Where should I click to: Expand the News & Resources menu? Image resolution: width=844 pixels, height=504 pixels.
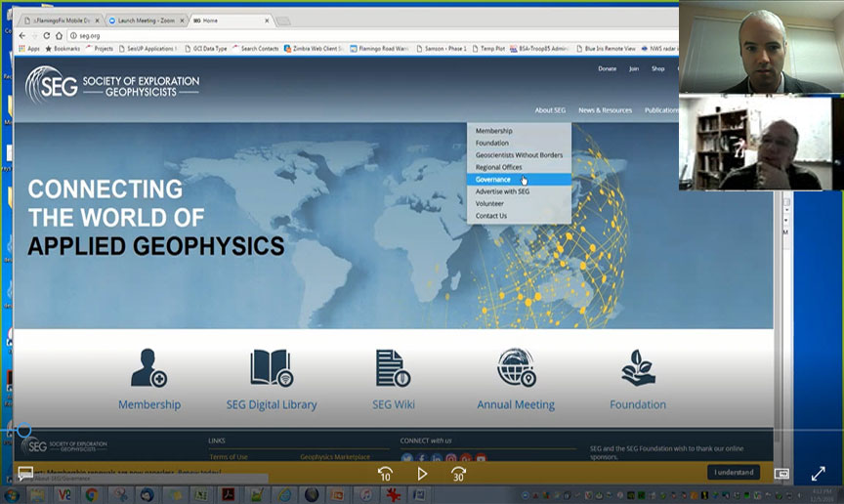click(605, 109)
